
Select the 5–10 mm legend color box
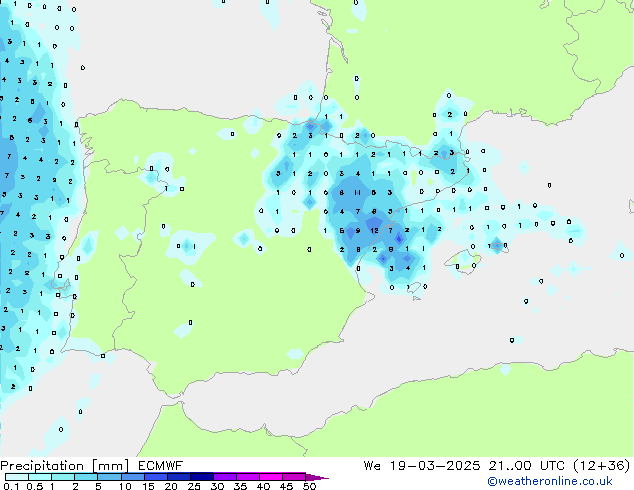point(109,477)
